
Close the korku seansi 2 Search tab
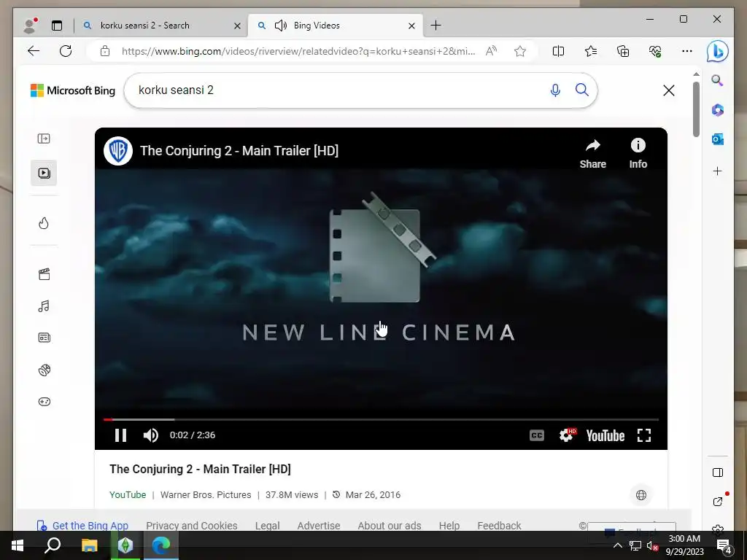tap(237, 26)
